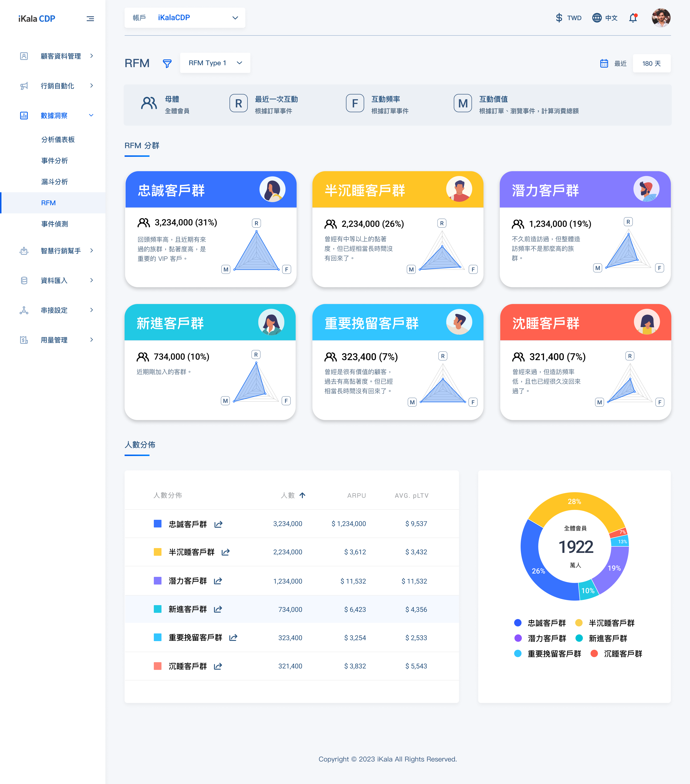Open the calendar icon beside 最近
690x784 pixels.
[604, 63]
